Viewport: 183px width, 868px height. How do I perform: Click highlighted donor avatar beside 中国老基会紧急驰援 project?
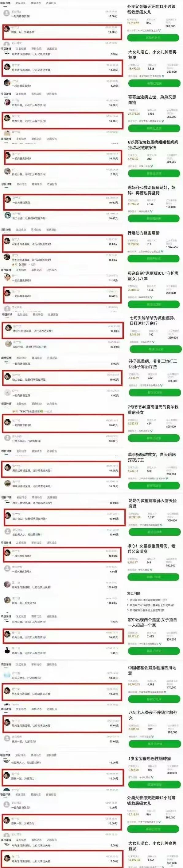[x=7, y=691]
